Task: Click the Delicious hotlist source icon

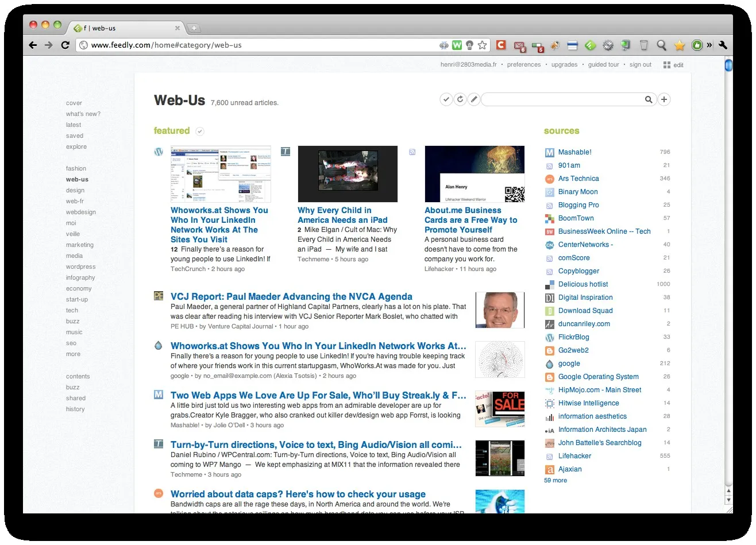Action: (550, 284)
